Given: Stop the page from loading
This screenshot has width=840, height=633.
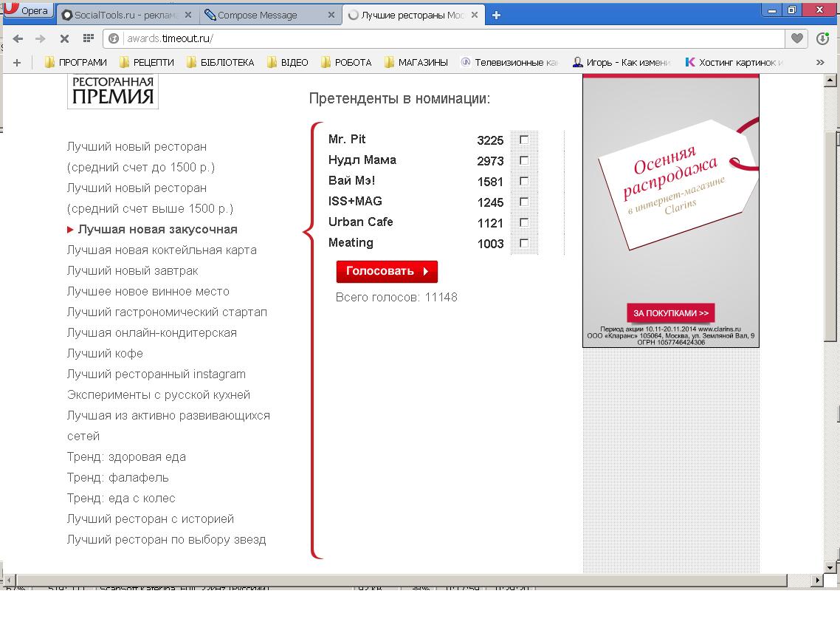Looking at the screenshot, I should [64, 38].
